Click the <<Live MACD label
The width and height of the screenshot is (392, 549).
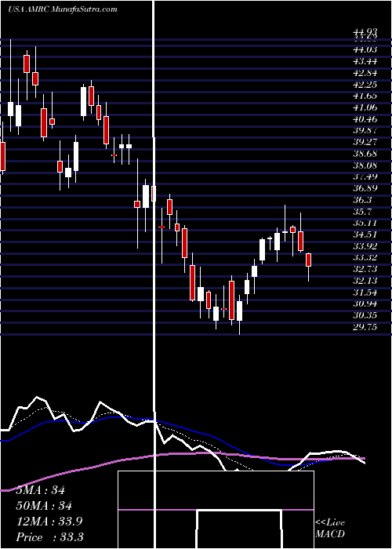[330, 529]
